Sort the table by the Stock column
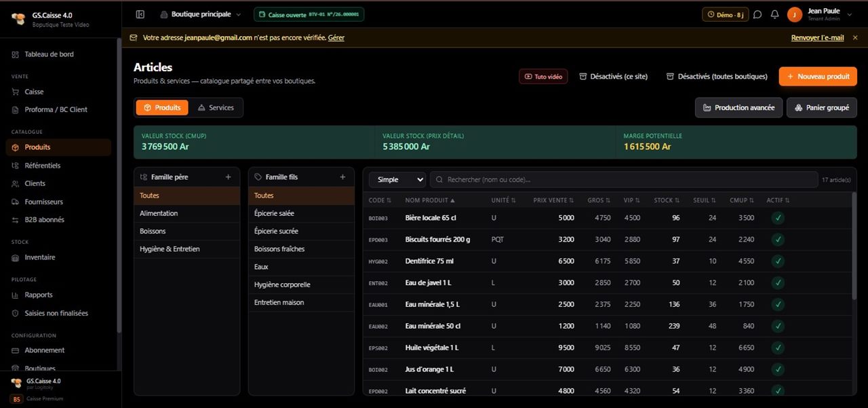Image resolution: width=868 pixels, height=408 pixels. (666, 200)
